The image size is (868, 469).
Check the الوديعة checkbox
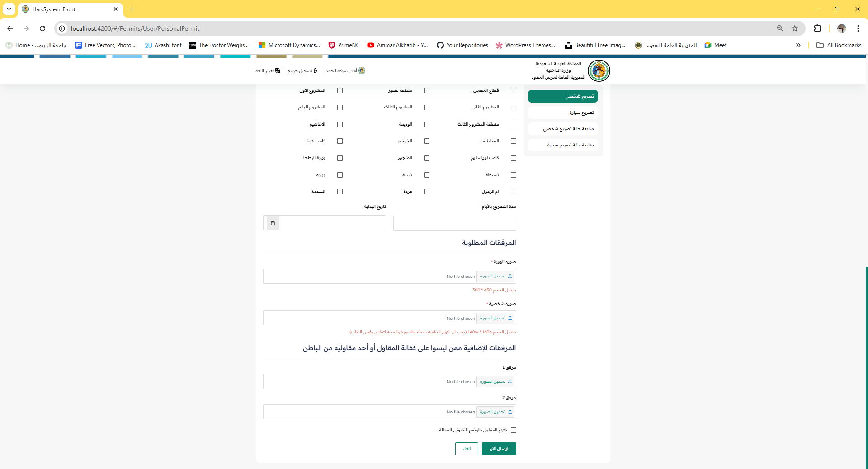[x=427, y=124]
